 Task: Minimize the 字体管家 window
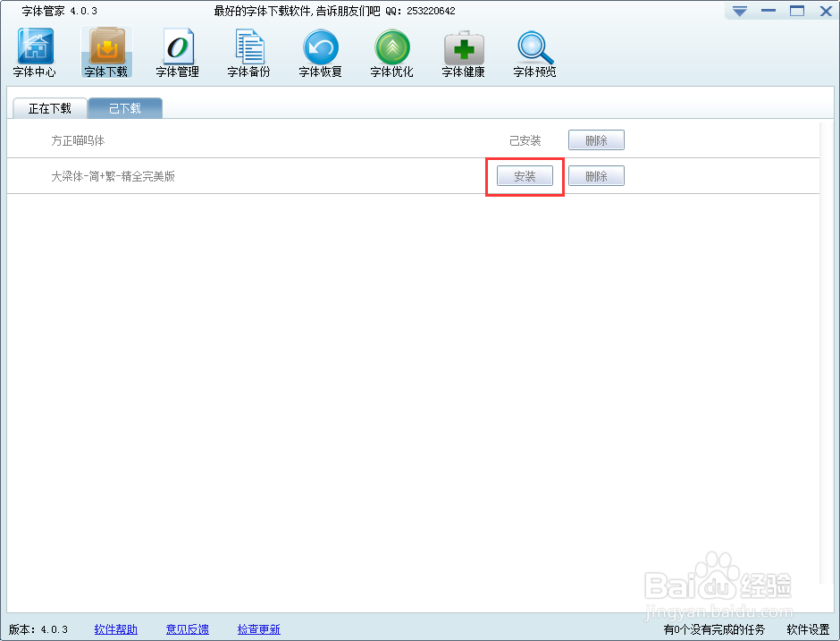pos(769,11)
